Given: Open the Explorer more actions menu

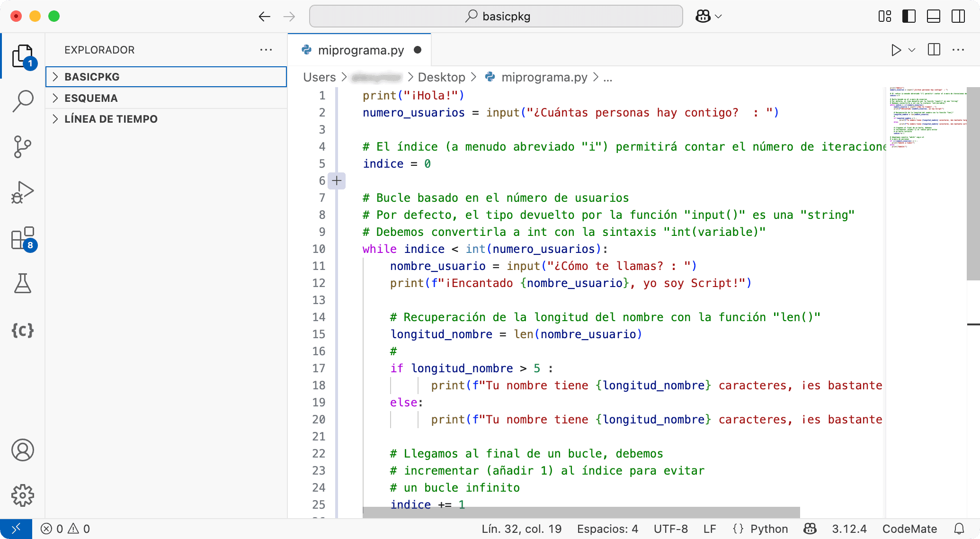Looking at the screenshot, I should click(267, 50).
